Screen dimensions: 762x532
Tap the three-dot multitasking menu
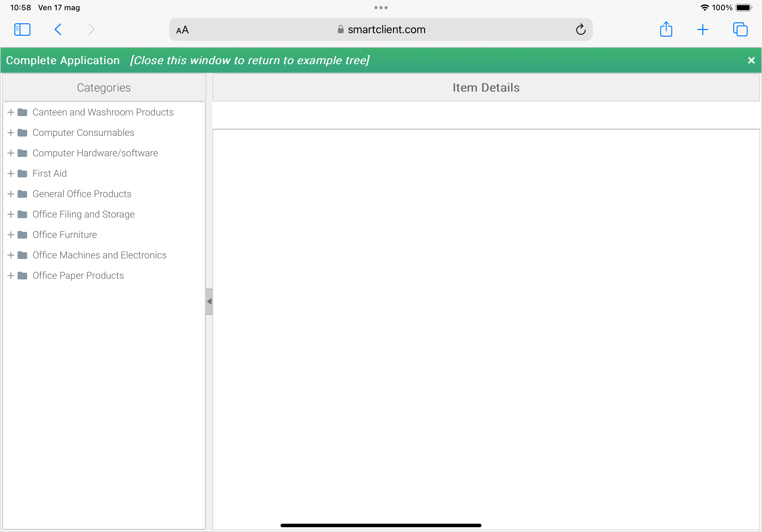[x=381, y=8]
